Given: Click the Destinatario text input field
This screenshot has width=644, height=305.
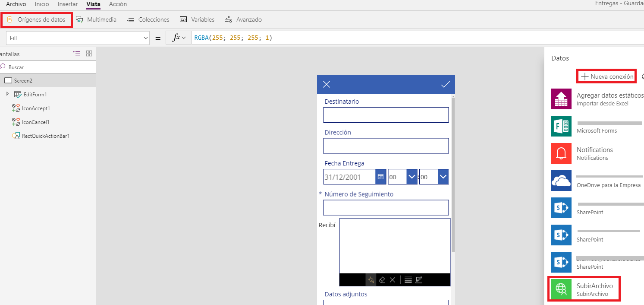Looking at the screenshot, I should 386,115.
